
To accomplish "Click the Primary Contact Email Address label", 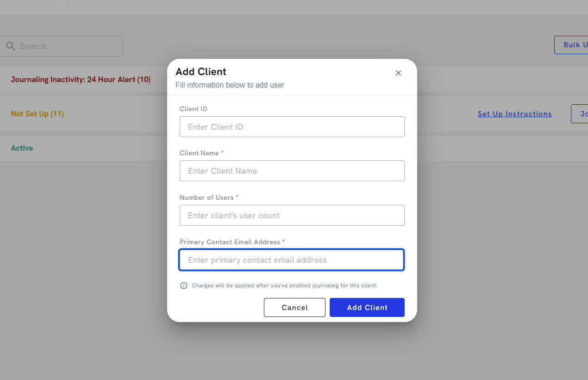I will (x=230, y=242).
